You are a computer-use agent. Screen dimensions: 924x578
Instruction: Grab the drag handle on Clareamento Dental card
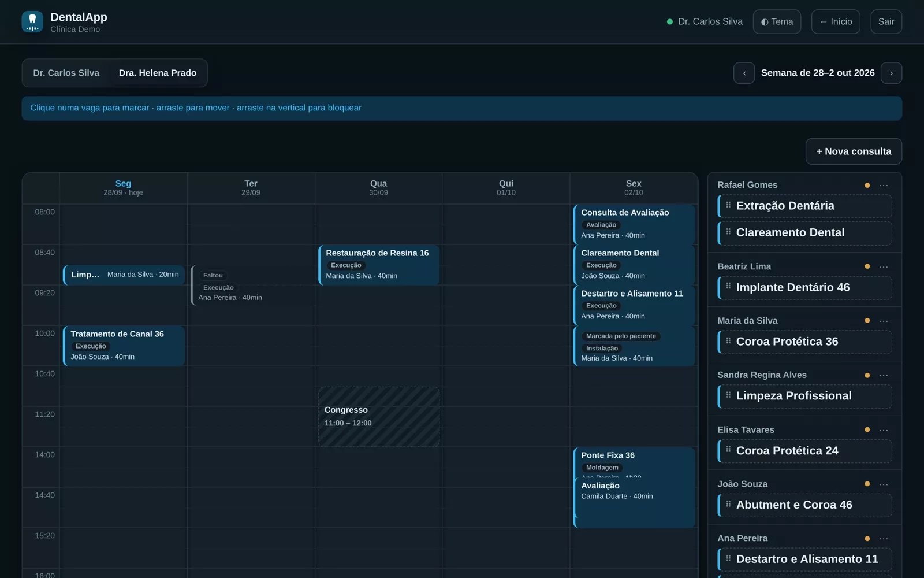pyautogui.click(x=728, y=232)
